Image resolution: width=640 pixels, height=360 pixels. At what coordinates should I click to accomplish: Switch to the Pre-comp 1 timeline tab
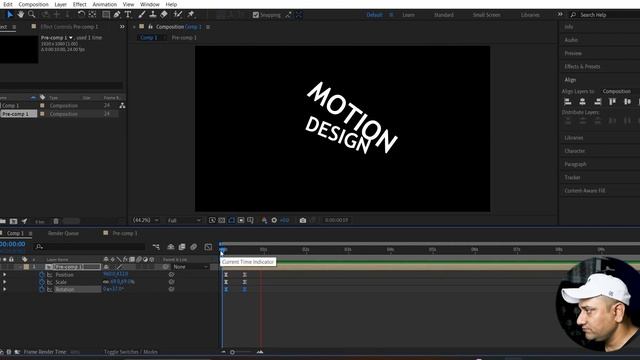coord(125,233)
